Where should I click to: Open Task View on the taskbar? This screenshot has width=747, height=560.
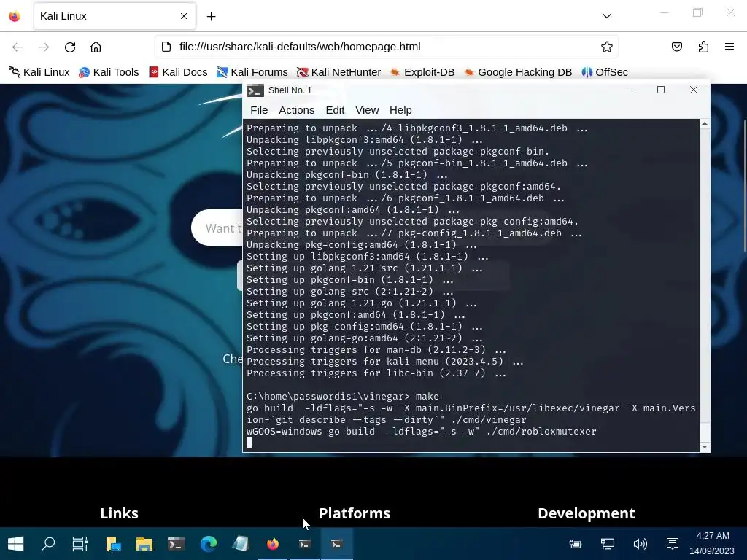coord(80,544)
